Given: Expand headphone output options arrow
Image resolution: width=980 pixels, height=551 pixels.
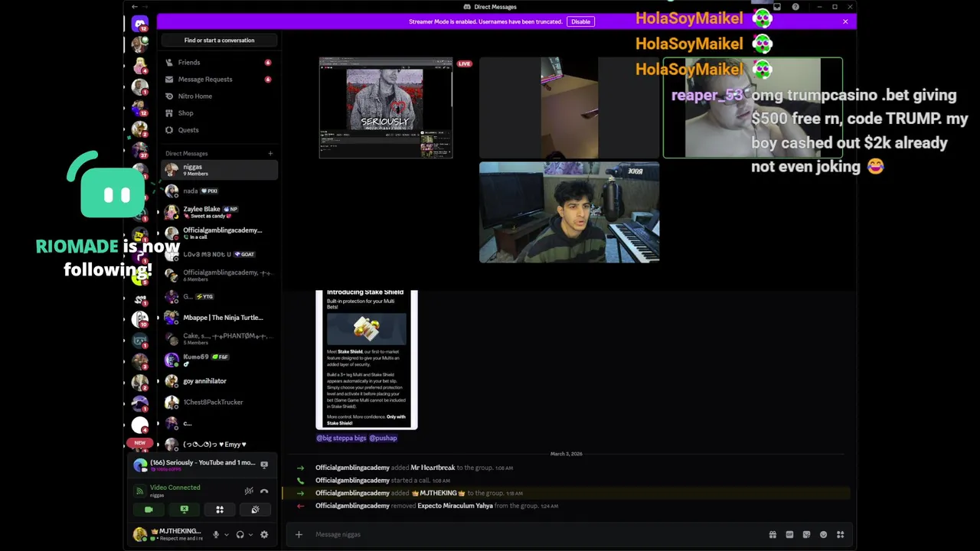Looking at the screenshot, I should [250, 535].
